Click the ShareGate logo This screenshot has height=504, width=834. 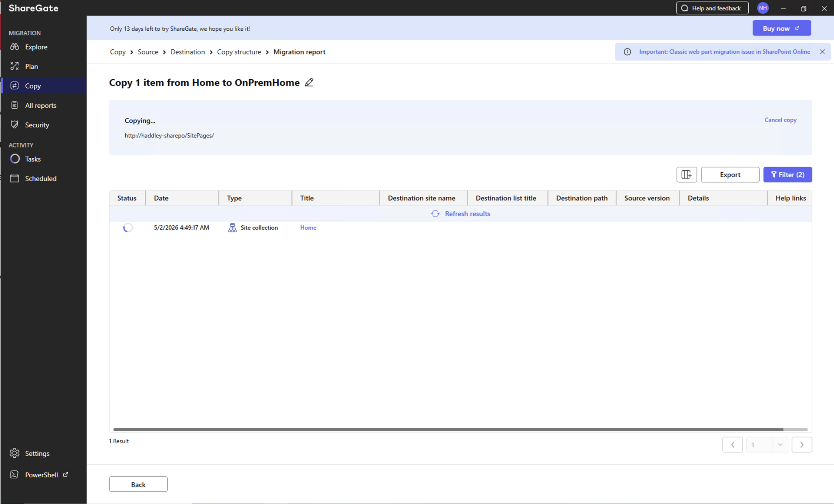coord(33,8)
